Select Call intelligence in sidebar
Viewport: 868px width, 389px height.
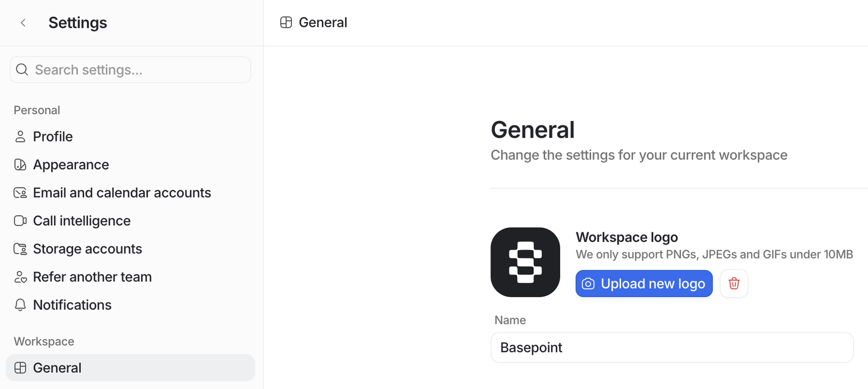tap(82, 221)
